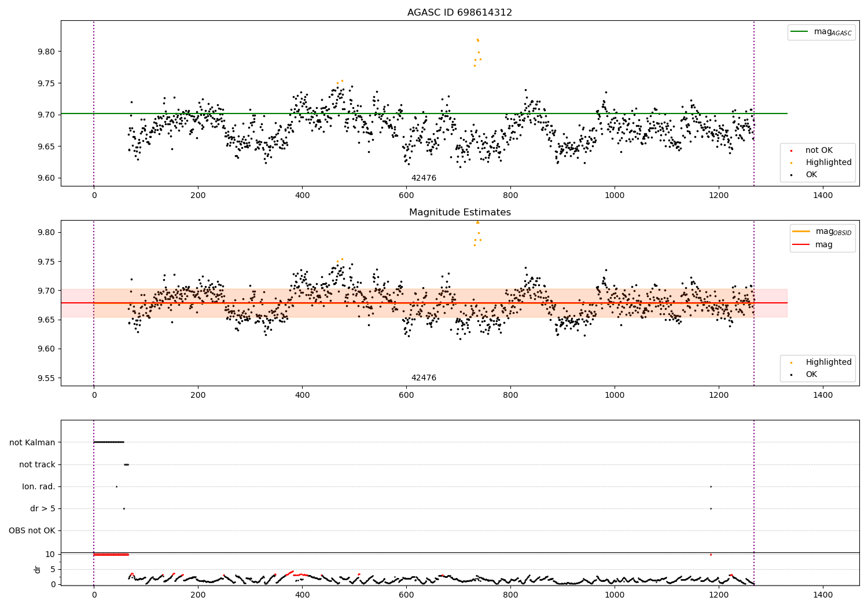Click the 'Magnitude Estimates' plot title
The width and height of the screenshot is (868, 608).
coord(459,212)
